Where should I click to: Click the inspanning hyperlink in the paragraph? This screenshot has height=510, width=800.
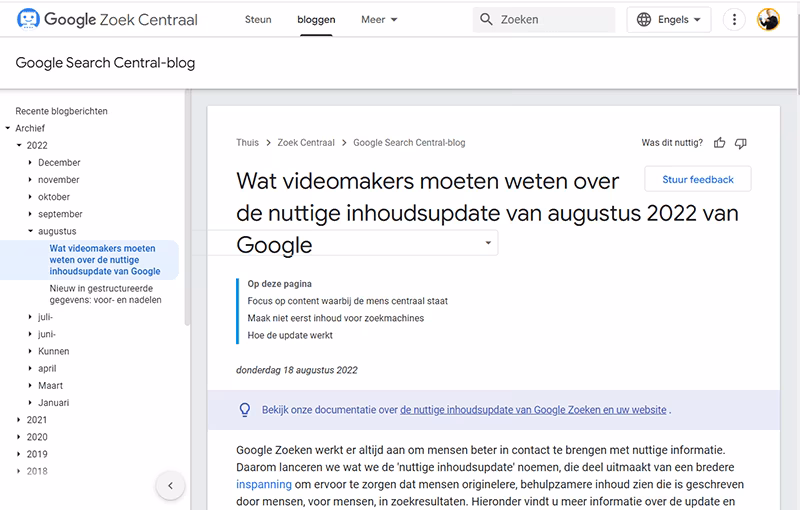264,484
